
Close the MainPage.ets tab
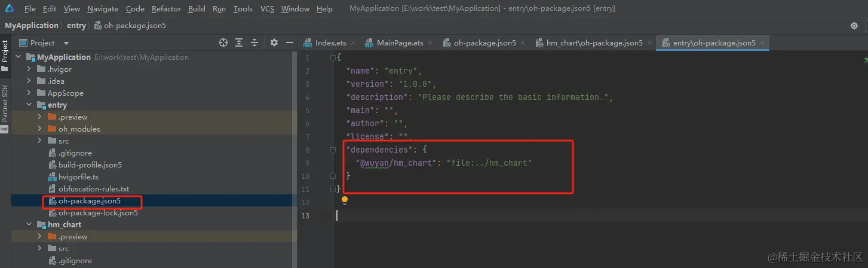(430, 43)
